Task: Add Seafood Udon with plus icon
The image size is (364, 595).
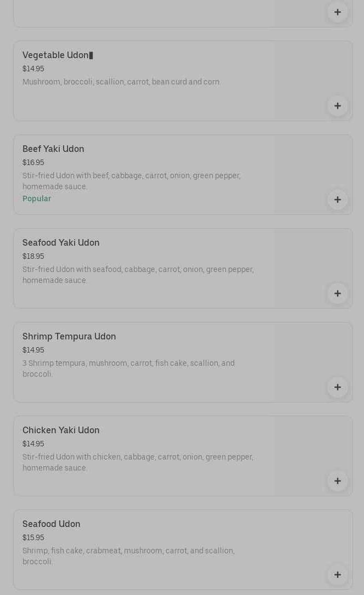Action: (x=337, y=575)
